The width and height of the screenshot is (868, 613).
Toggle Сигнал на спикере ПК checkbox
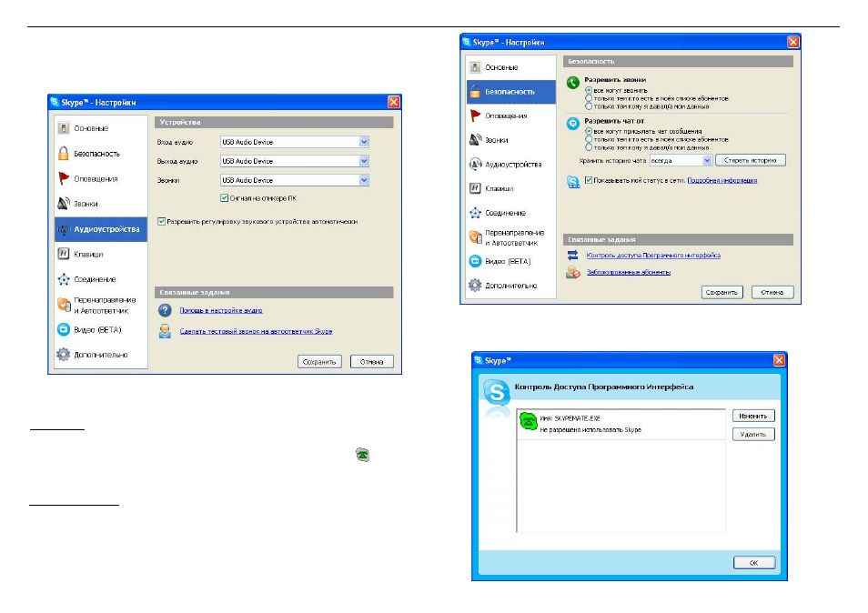tap(224, 198)
